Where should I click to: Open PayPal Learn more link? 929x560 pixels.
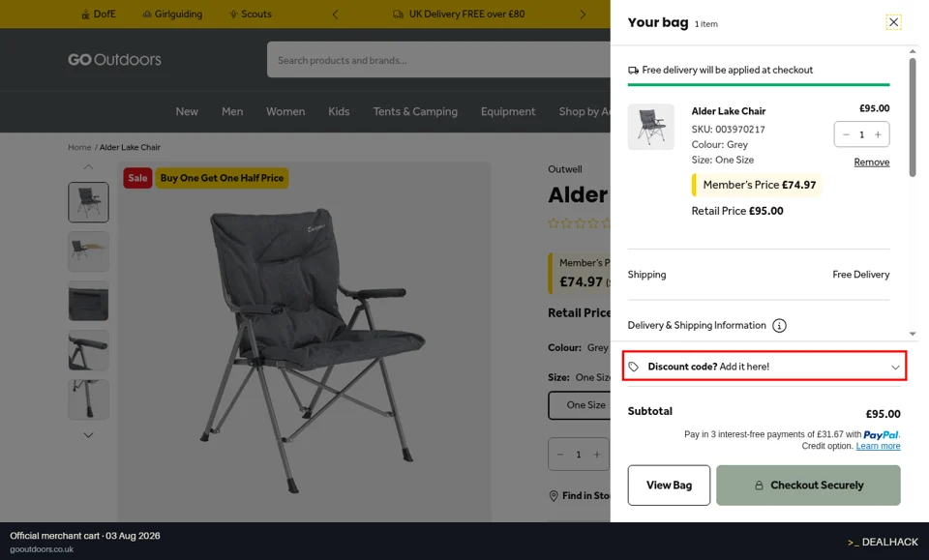pyautogui.click(x=878, y=446)
